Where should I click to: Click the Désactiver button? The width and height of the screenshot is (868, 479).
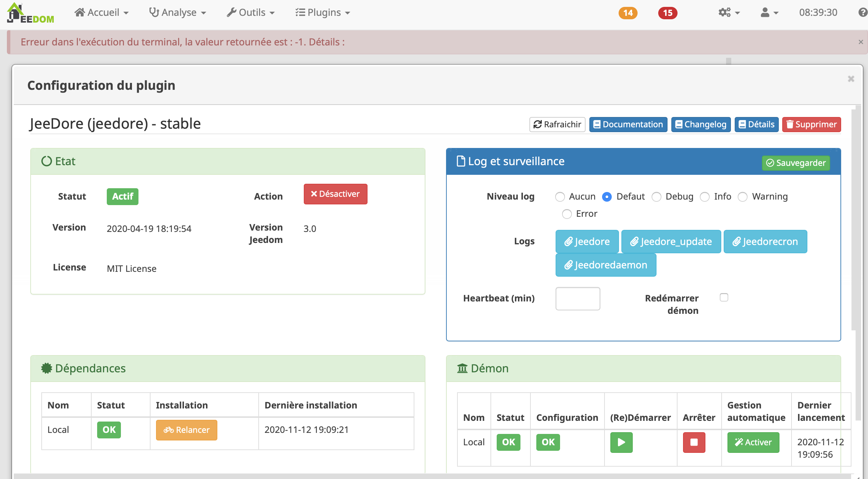click(335, 194)
